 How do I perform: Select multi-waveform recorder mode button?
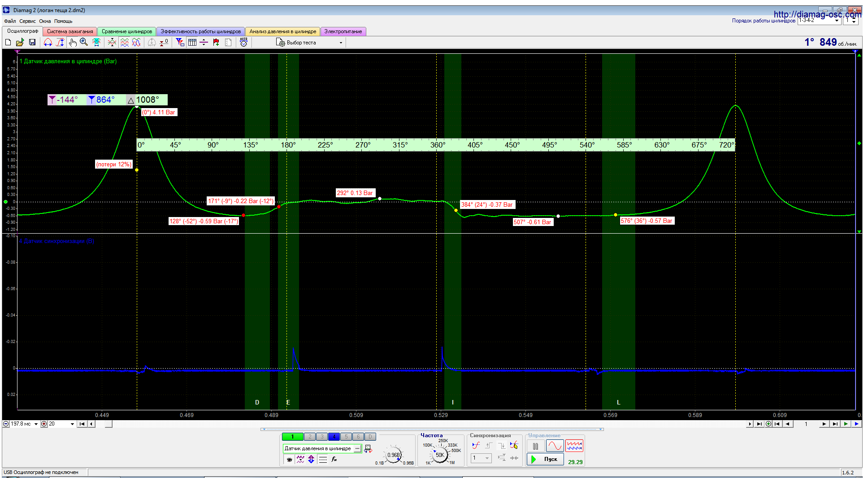(x=574, y=446)
